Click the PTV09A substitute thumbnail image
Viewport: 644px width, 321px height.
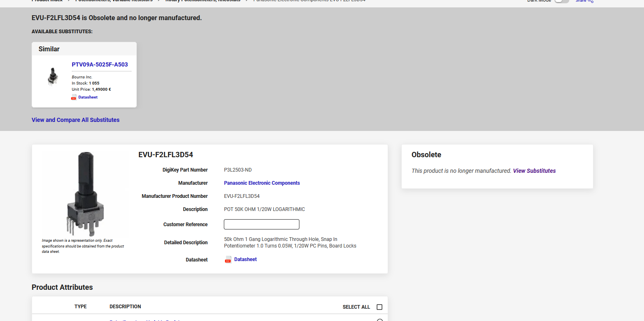(52, 77)
